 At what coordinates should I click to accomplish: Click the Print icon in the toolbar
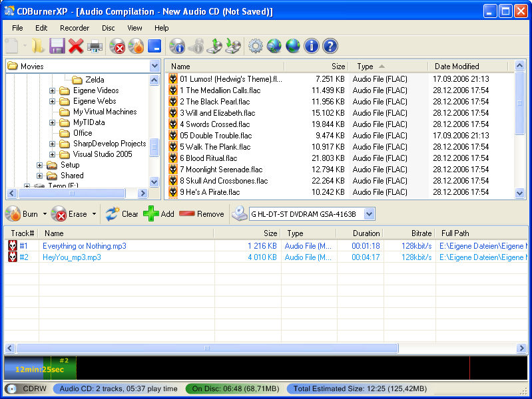coord(95,46)
